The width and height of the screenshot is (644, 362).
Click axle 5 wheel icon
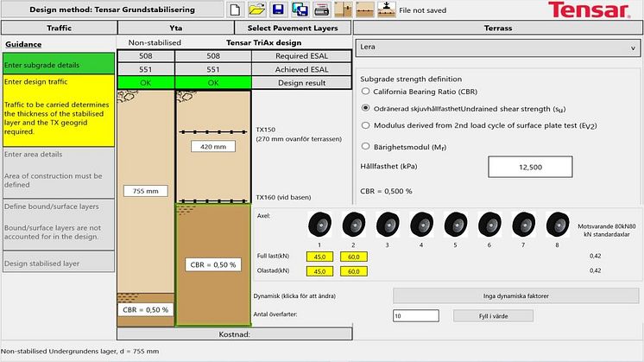click(456, 225)
